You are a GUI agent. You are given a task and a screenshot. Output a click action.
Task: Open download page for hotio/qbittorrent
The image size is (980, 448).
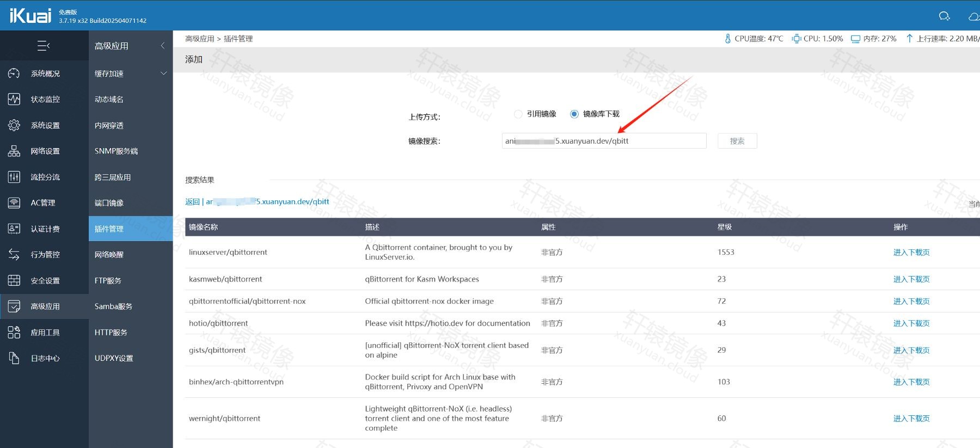point(911,323)
